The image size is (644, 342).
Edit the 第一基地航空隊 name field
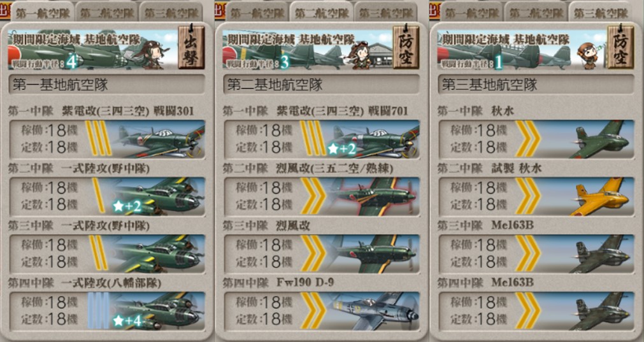(106, 85)
